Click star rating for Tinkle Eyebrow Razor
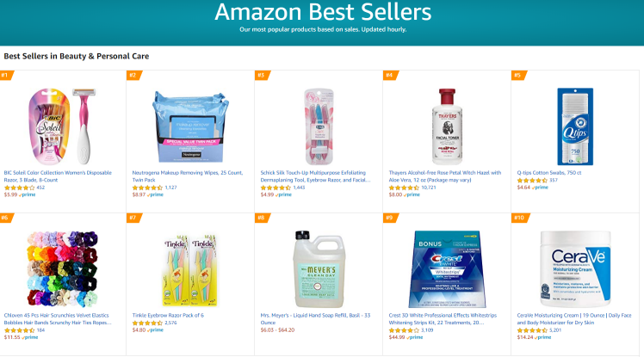Image resolution: width=644 pixels, height=357 pixels. point(147,323)
